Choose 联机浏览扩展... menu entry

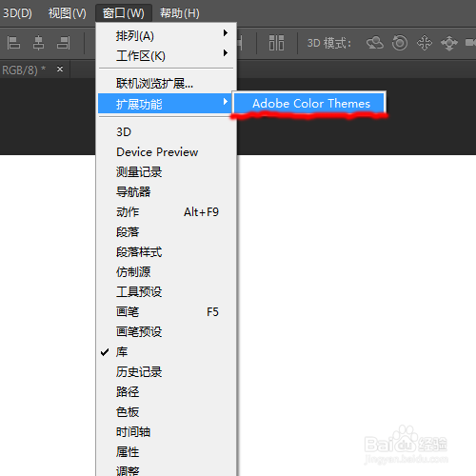(x=167, y=84)
